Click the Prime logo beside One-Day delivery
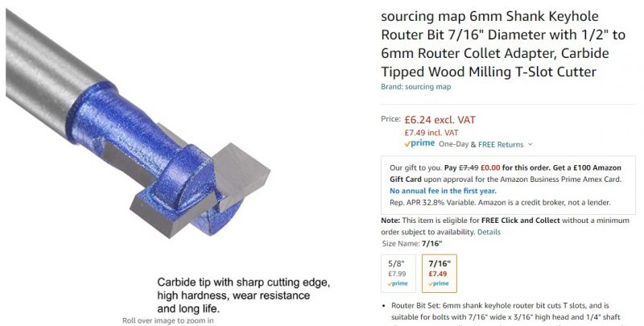Image resolution: width=644 pixels, height=326 pixels. coord(419,144)
